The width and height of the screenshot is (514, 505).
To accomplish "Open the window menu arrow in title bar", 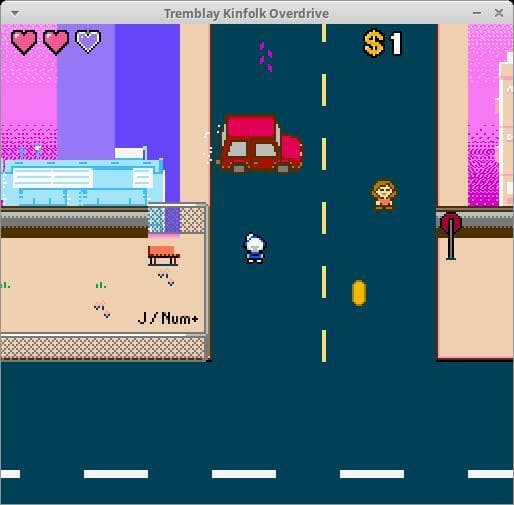I will pos(15,13).
